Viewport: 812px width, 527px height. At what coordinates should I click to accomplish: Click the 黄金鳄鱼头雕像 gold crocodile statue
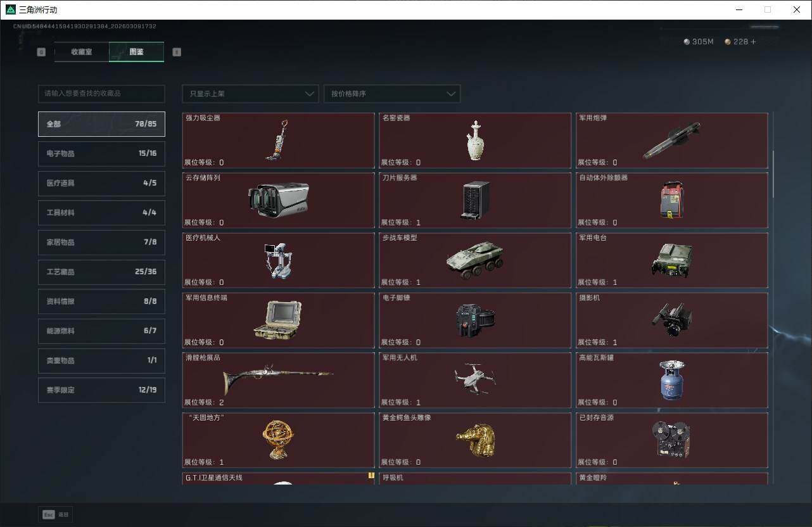pyautogui.click(x=476, y=440)
